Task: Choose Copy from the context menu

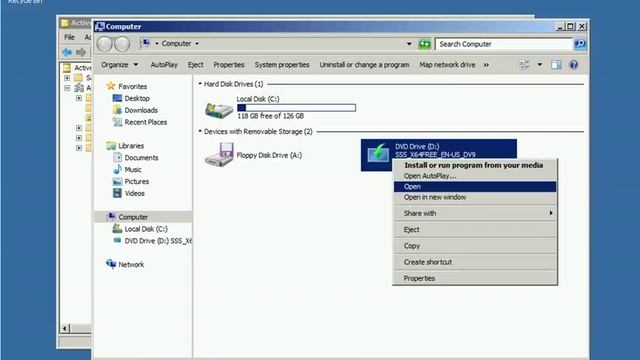Action: pyautogui.click(x=475, y=246)
